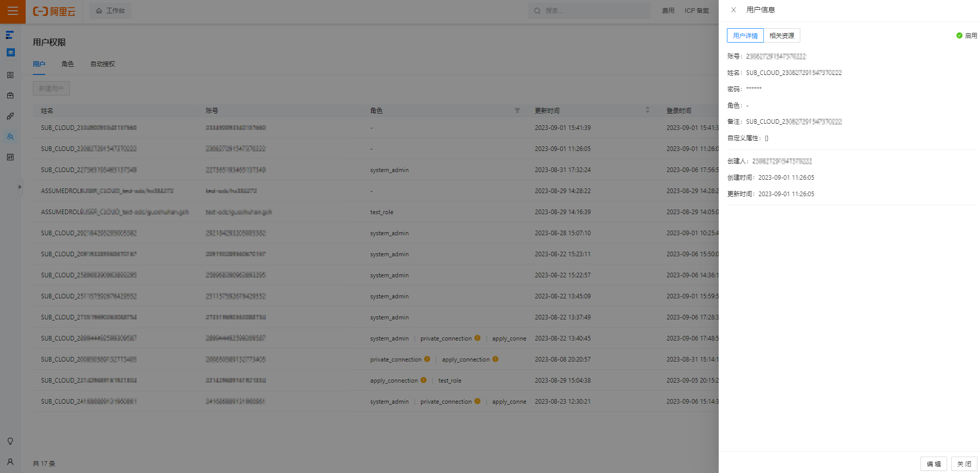Open the ICP 备案 link
The height and width of the screenshot is (473, 980).
pos(697,11)
